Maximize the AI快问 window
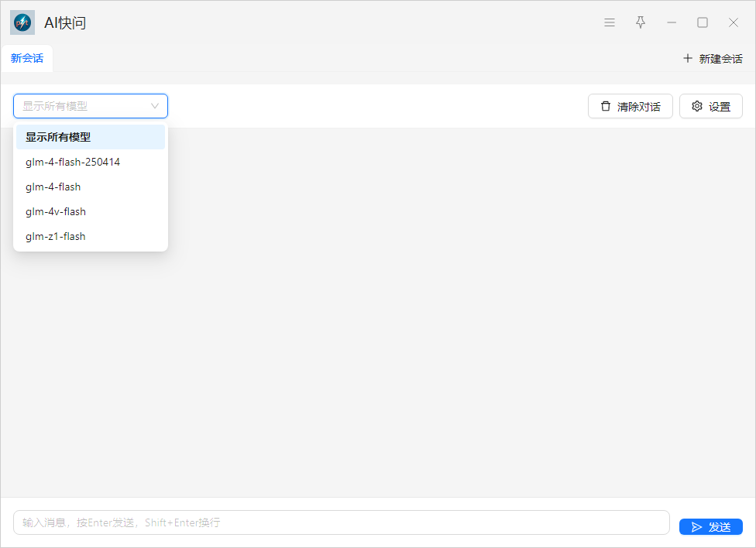 point(703,22)
